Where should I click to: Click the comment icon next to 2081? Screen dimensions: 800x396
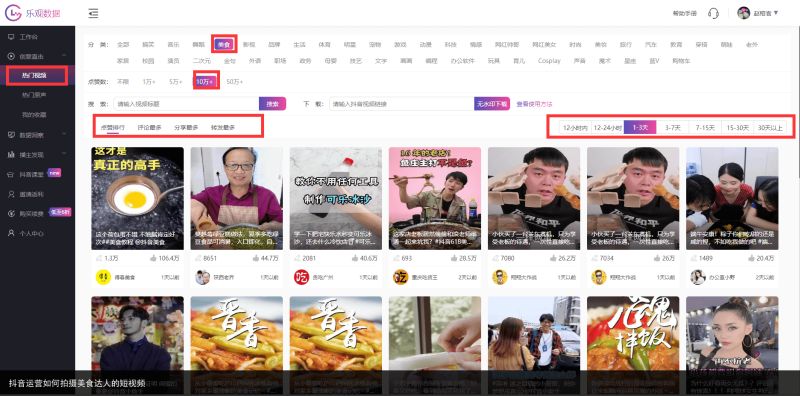[x=297, y=258]
